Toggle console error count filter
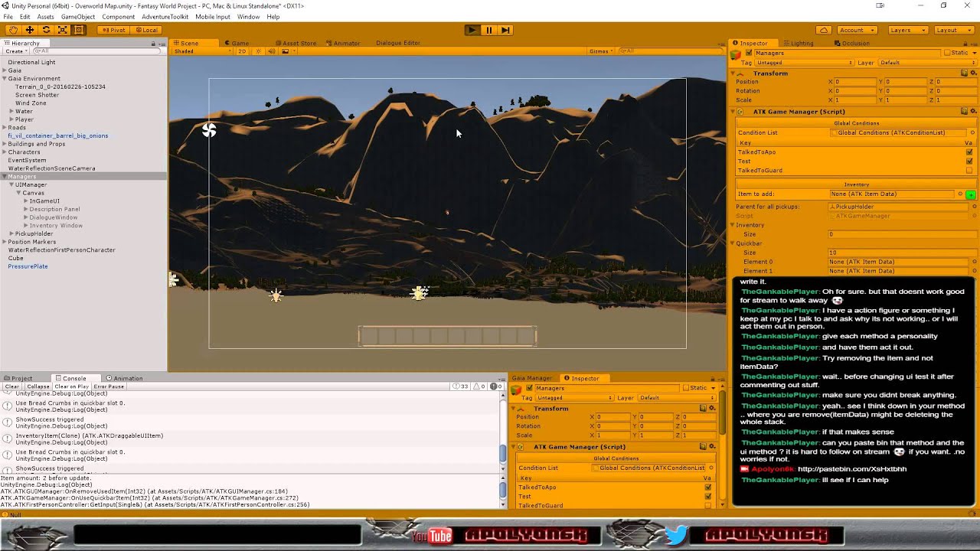Image resolution: width=980 pixels, height=551 pixels. tap(495, 386)
